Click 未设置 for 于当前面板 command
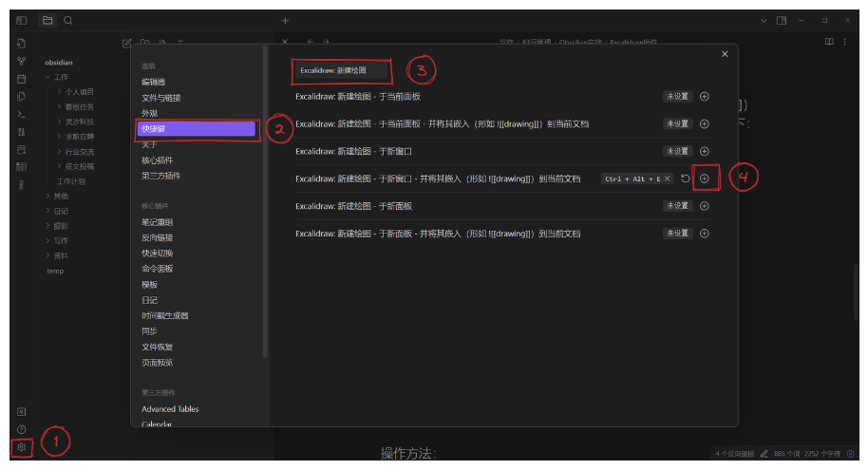Screen dimensions: 868x470 point(677,96)
